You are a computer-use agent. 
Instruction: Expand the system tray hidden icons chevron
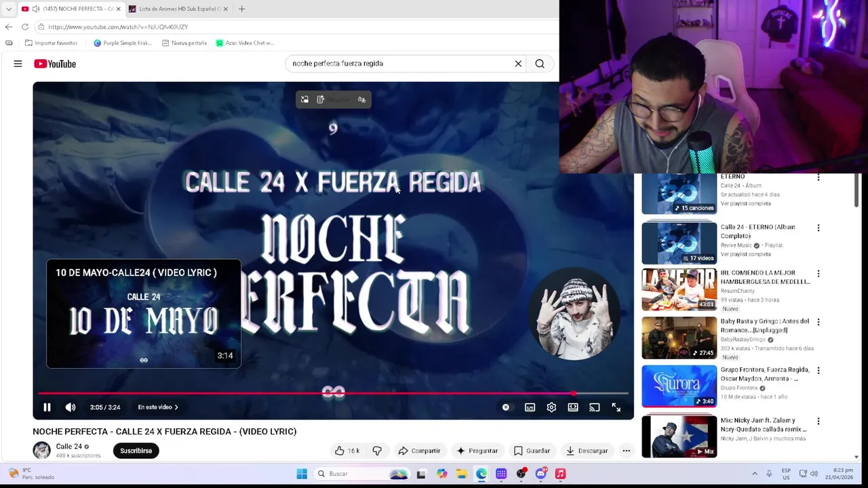pyautogui.click(x=755, y=474)
